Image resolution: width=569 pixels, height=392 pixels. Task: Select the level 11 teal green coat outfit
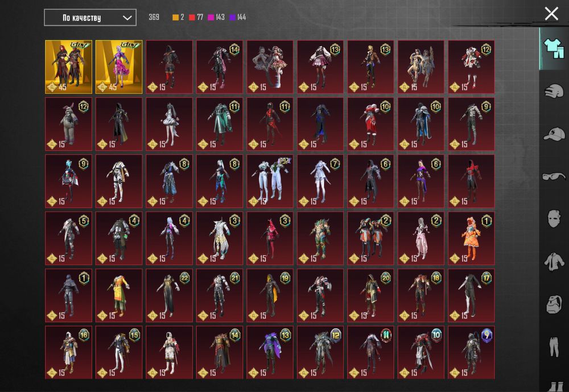[220, 124]
